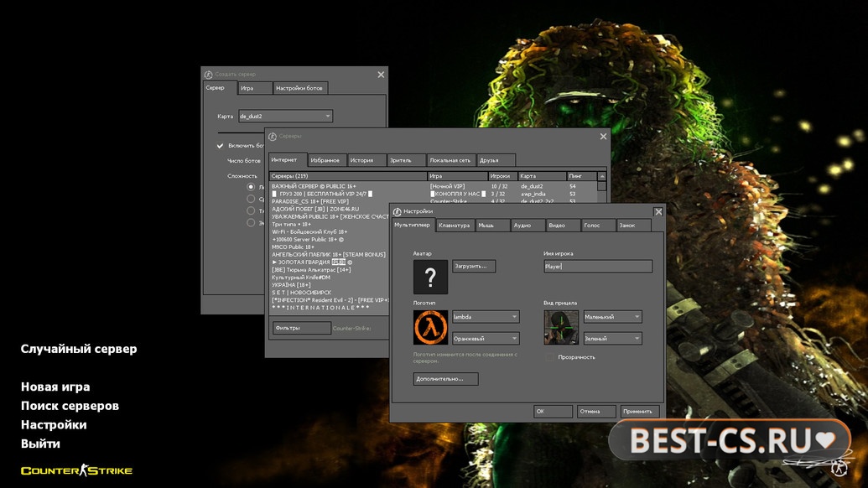Open the История servers tab
Viewport: 868px width, 488px height.
(x=366, y=160)
